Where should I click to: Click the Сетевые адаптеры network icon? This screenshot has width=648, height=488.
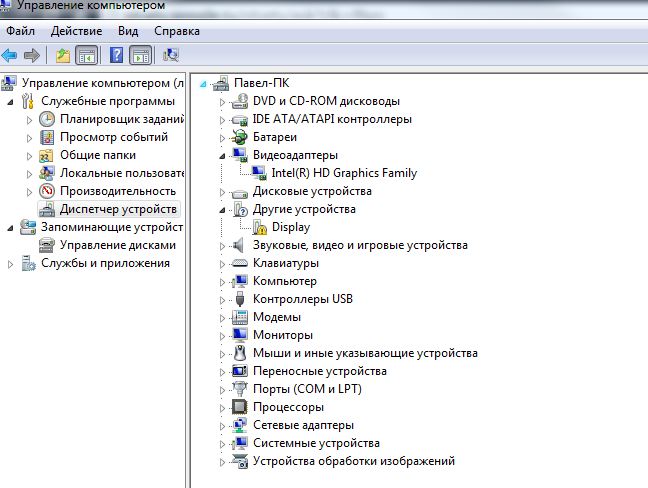coord(240,425)
